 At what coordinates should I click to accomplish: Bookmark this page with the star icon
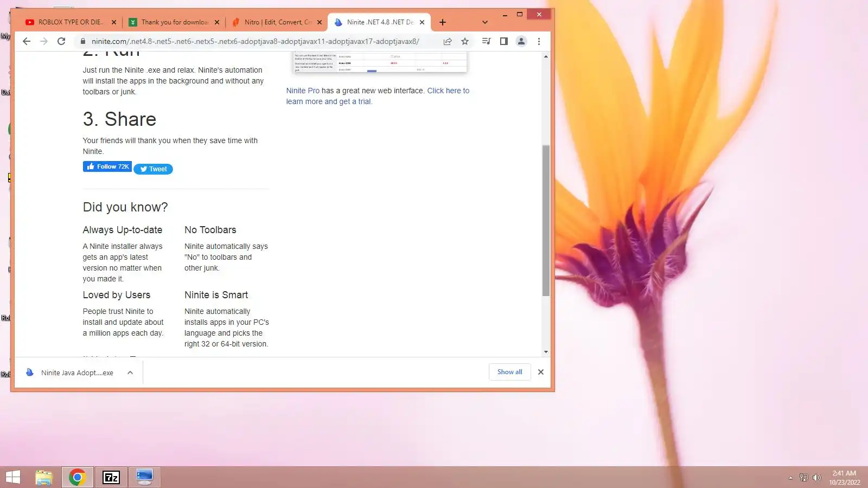pyautogui.click(x=465, y=41)
